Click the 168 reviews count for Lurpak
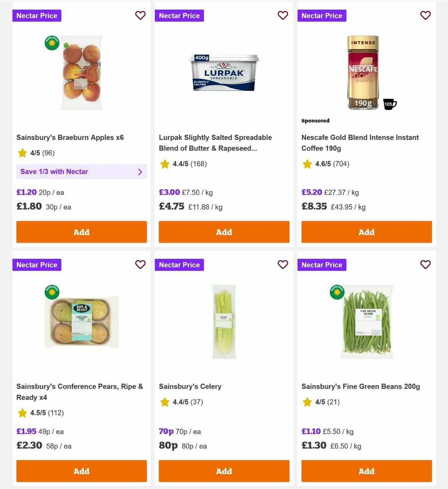Screen dimensions: 448x489 199,164
